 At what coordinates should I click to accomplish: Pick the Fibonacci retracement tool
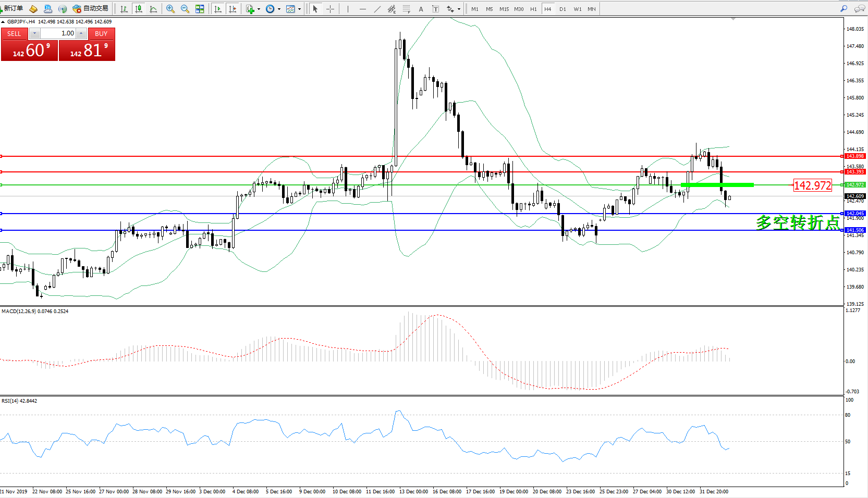coord(406,9)
